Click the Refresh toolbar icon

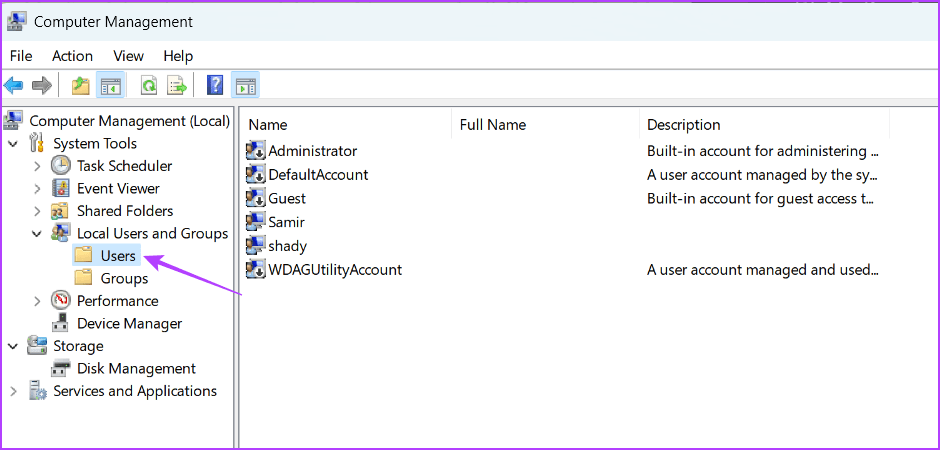(149, 86)
